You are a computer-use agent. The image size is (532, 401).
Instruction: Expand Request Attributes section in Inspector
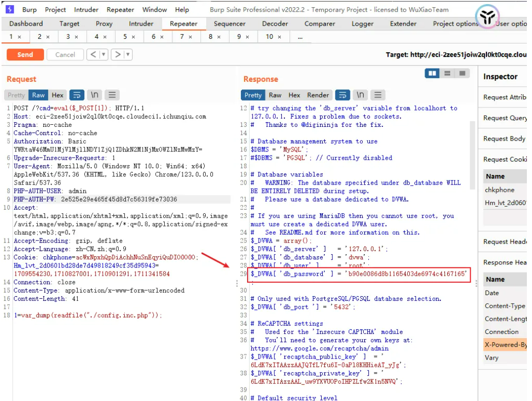coord(504,97)
